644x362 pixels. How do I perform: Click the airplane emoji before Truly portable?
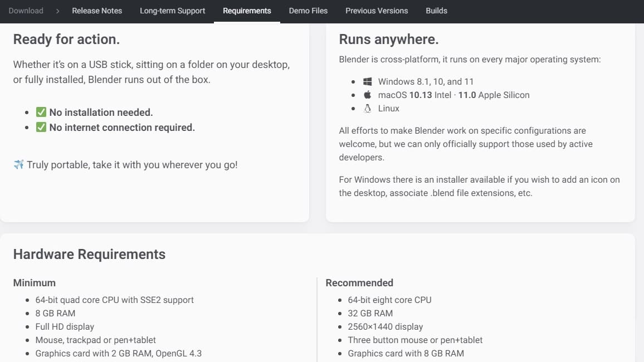[19, 165]
